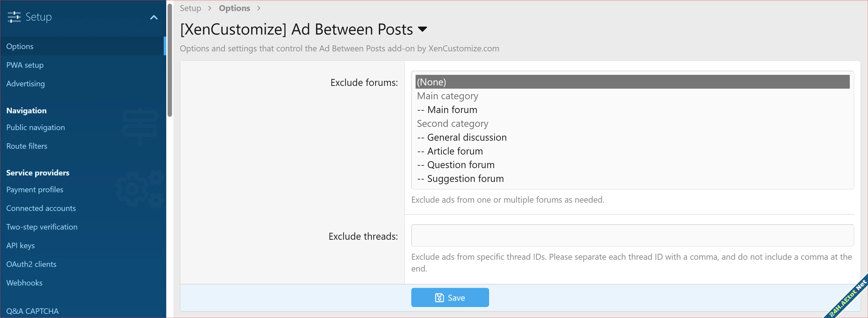The height and width of the screenshot is (318, 868).
Task: Open the Two-step verification page
Action: (42, 227)
